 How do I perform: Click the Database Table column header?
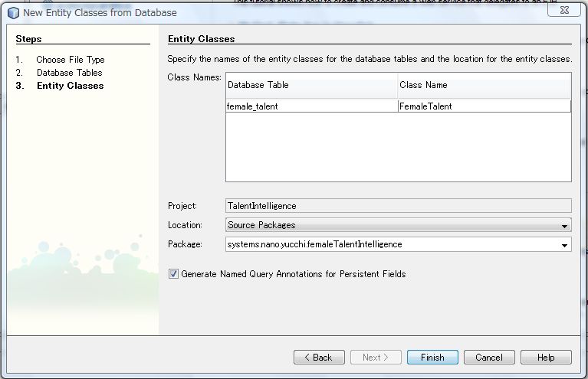click(311, 86)
